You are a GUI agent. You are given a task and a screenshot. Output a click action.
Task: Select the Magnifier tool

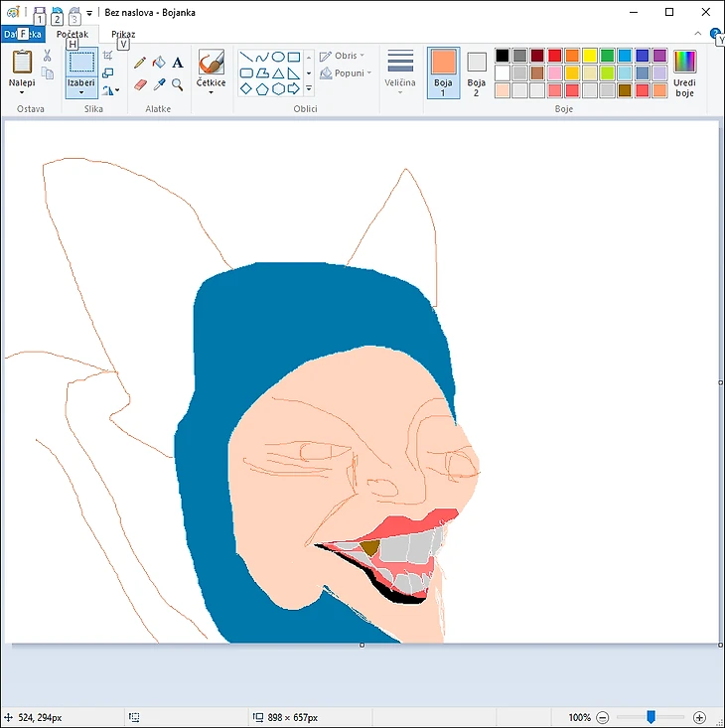click(x=178, y=85)
